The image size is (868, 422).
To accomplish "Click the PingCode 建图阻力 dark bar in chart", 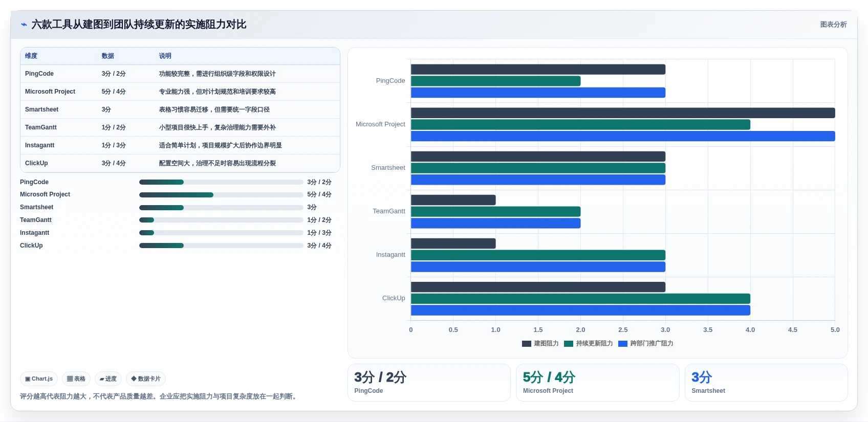I will click(538, 70).
